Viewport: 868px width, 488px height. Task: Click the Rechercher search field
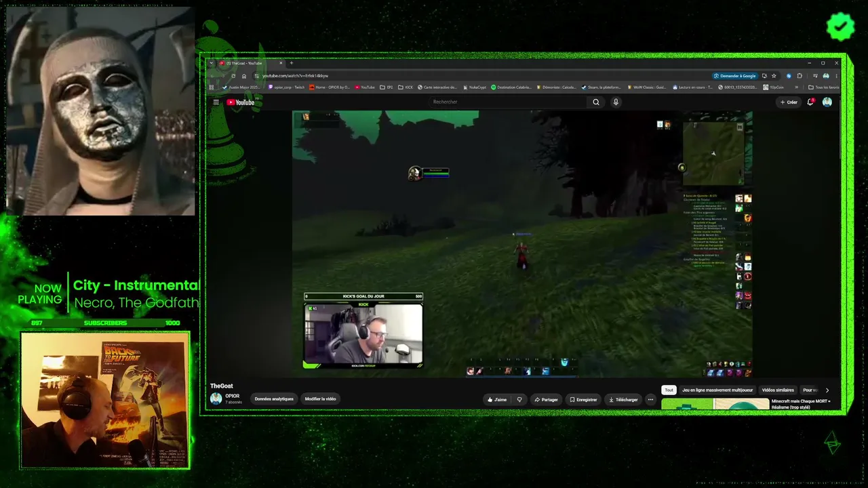click(509, 102)
